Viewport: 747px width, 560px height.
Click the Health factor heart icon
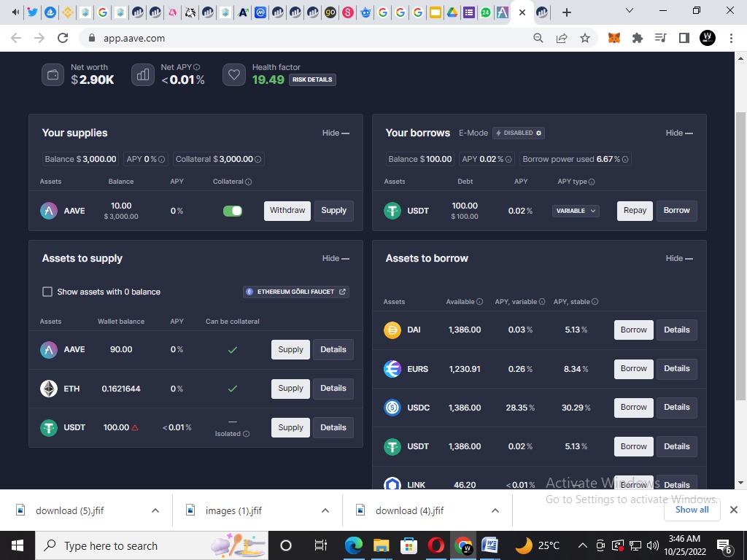pyautogui.click(x=233, y=74)
